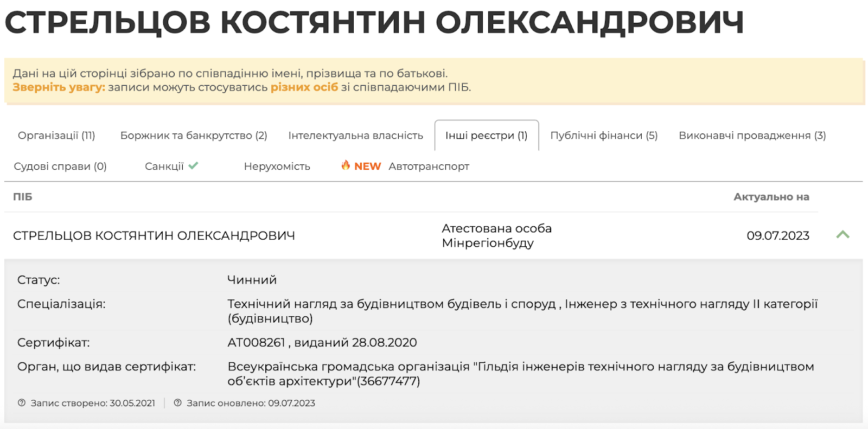Click the status value Чинний
The height and width of the screenshot is (429, 868).
252,280
